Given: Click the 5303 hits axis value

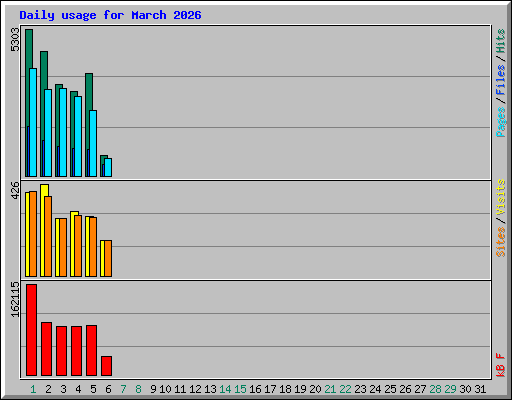Looking at the screenshot, I should point(15,40).
